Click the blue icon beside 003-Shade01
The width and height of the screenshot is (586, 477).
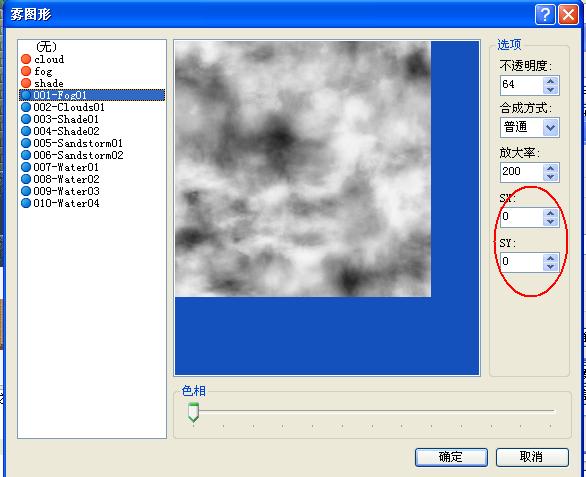[26, 119]
